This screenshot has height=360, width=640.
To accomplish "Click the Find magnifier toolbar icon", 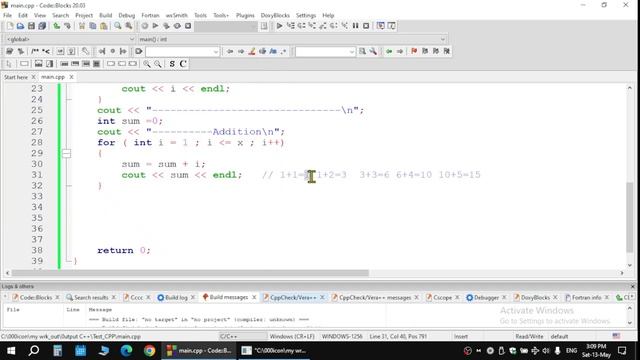I will pos(118,26).
